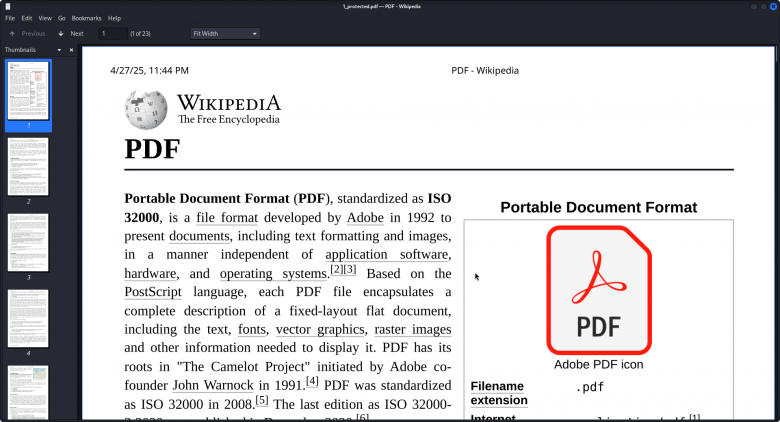Select page 2 thumbnail
The height and width of the screenshot is (422, 780).
[x=28, y=167]
